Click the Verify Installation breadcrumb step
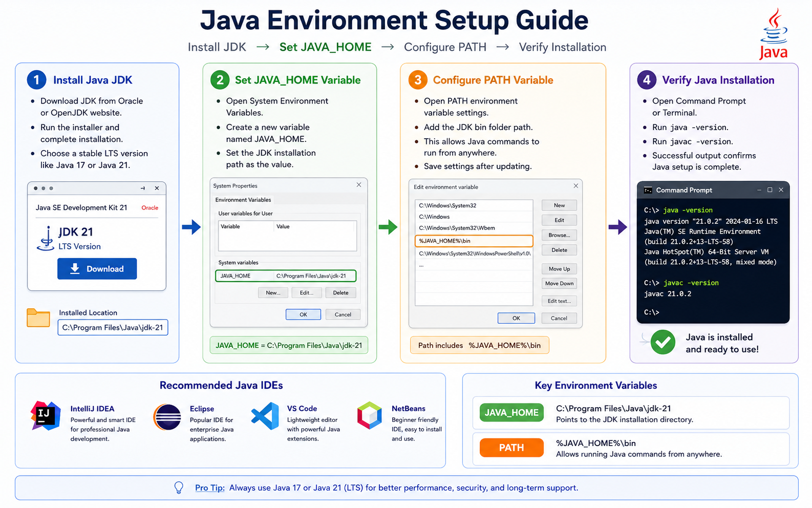This screenshot has height=508, width=812. pos(563,47)
